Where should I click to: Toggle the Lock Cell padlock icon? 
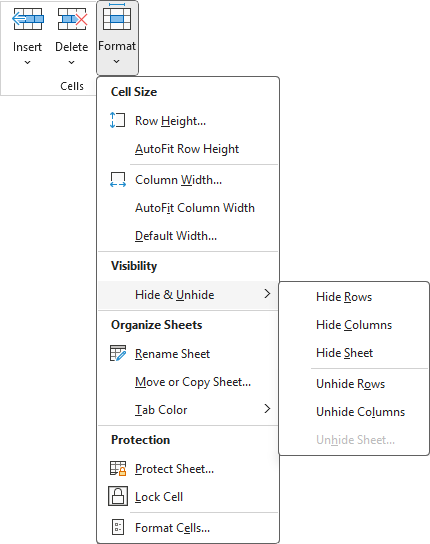118,496
